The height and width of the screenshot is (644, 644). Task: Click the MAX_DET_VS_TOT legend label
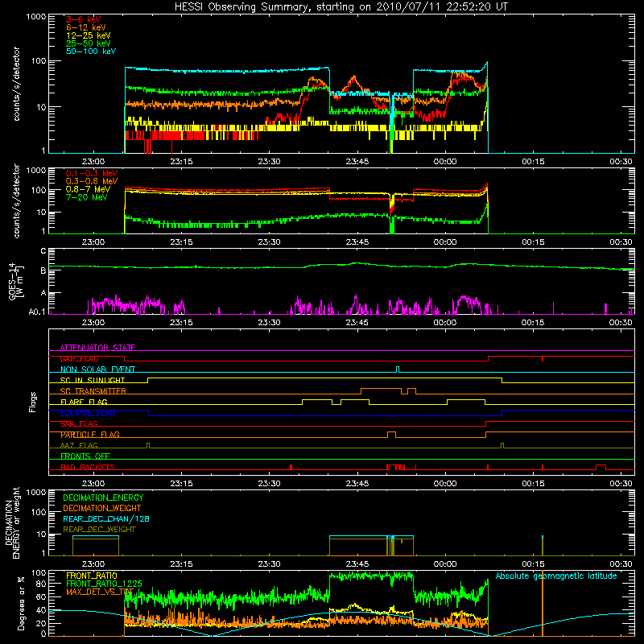[x=100, y=592]
